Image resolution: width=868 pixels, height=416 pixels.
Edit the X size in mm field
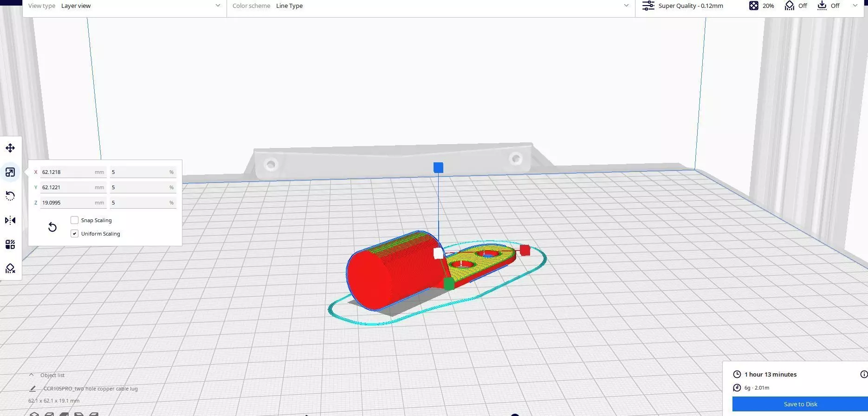(x=73, y=172)
